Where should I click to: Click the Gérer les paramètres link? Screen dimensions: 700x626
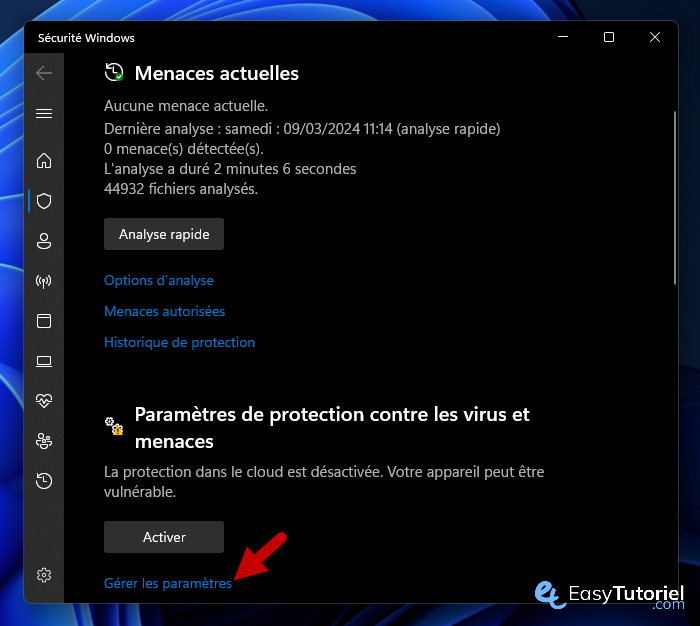(x=168, y=583)
